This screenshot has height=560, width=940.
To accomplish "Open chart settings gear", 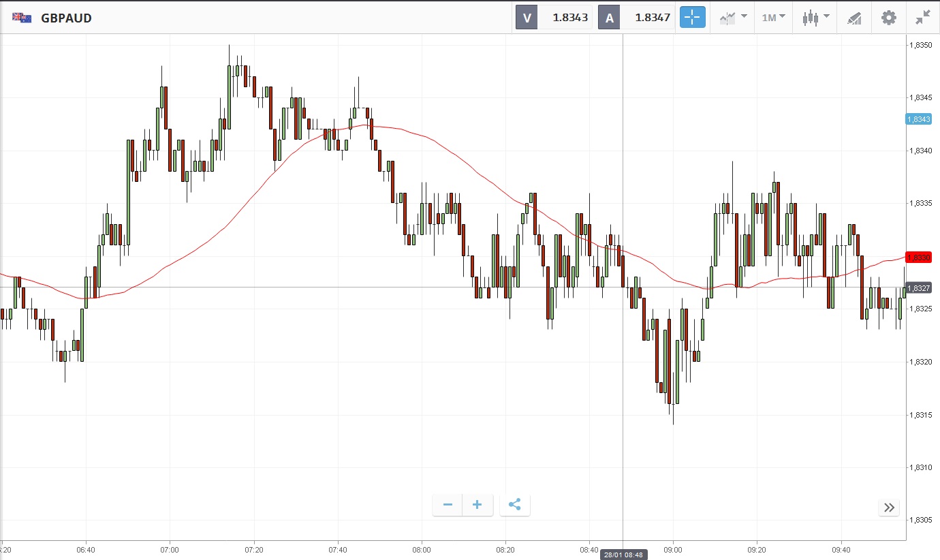I will (889, 18).
